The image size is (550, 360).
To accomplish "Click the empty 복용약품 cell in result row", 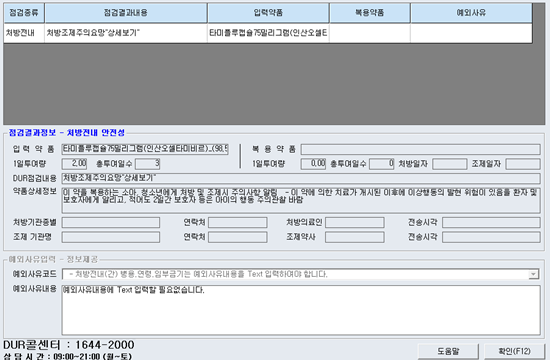I will [x=370, y=33].
